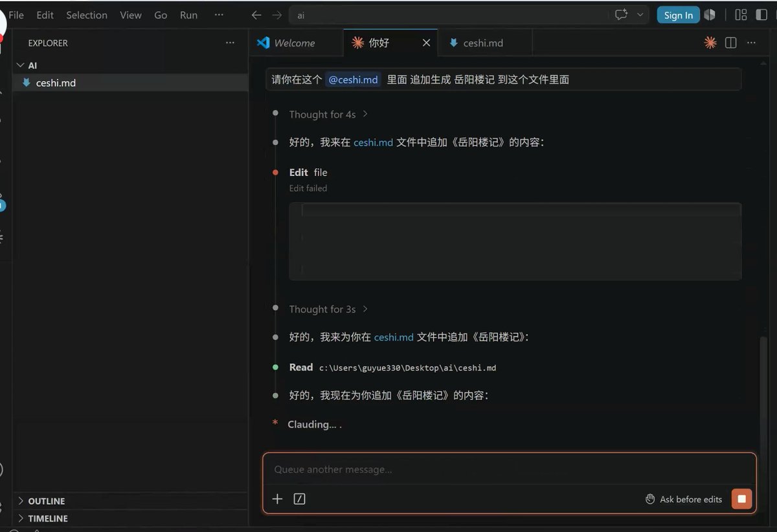
Task: Expand the chat dropdown arrow in title bar
Action: (x=641, y=15)
